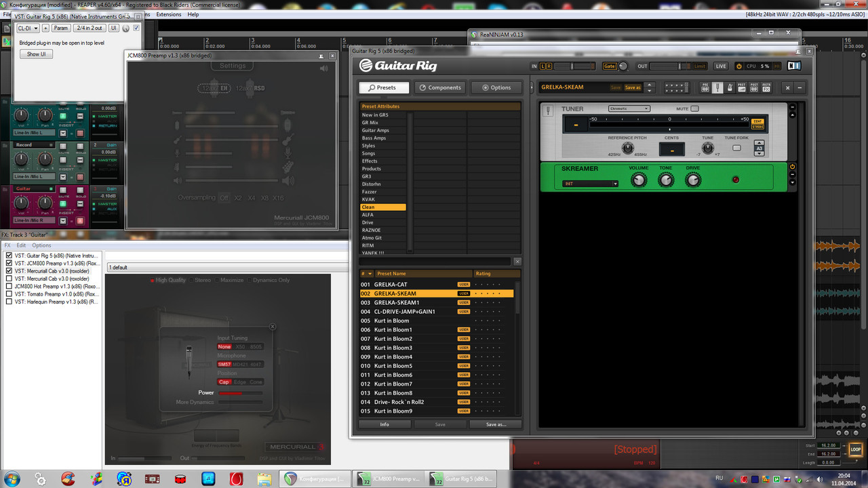The height and width of the screenshot is (488, 868).
Task: Toggle the Skreamer module power button
Action: pyautogui.click(x=792, y=167)
